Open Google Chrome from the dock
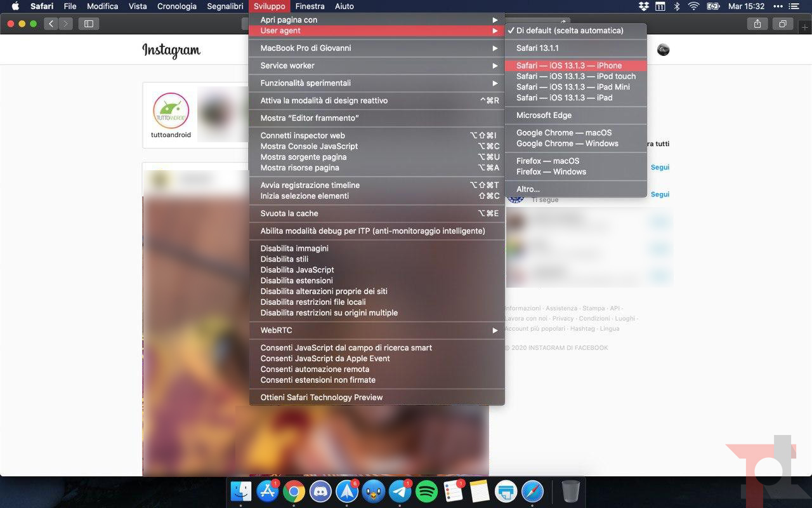This screenshot has height=508, width=812. point(294,491)
